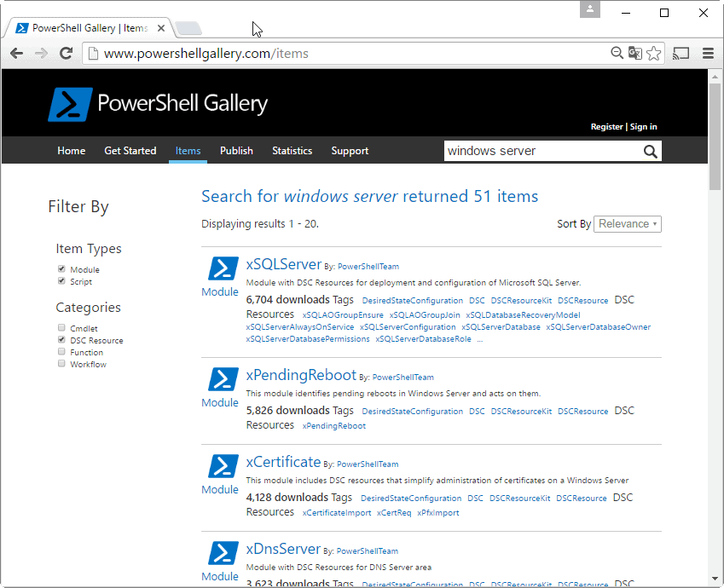Image resolution: width=724 pixels, height=588 pixels.
Task: Click the xPfxImport resource tag
Action: pyautogui.click(x=437, y=513)
